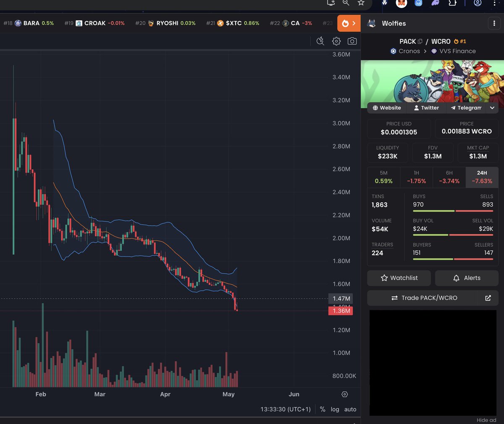Copy PACK token address icon
The height and width of the screenshot is (424, 504).
(x=420, y=41)
